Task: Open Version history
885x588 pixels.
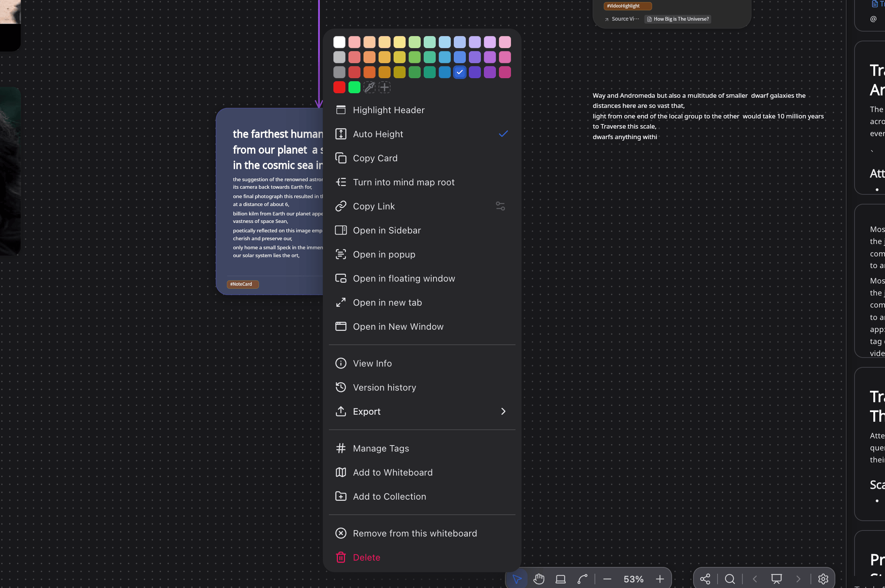Action: [422, 387]
